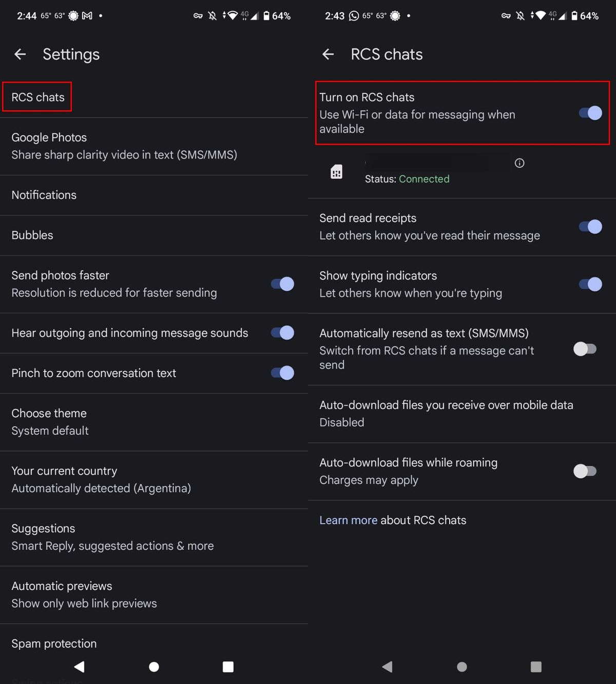
Task: Tap the info icon beside the phone number
Action: click(x=519, y=163)
